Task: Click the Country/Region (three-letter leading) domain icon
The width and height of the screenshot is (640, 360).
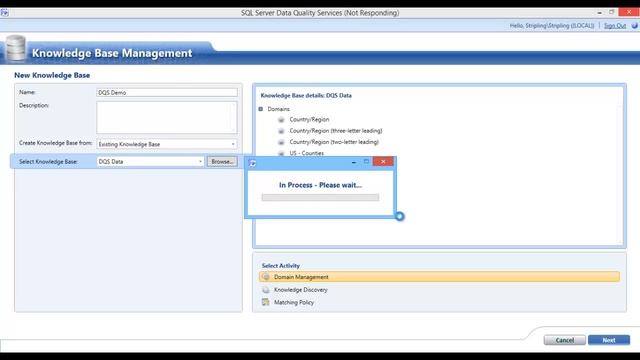Action: (281, 131)
